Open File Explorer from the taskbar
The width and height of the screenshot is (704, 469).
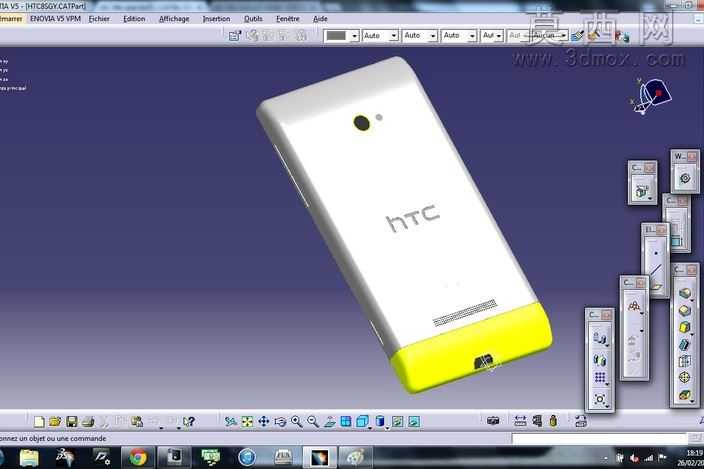pos(29,457)
